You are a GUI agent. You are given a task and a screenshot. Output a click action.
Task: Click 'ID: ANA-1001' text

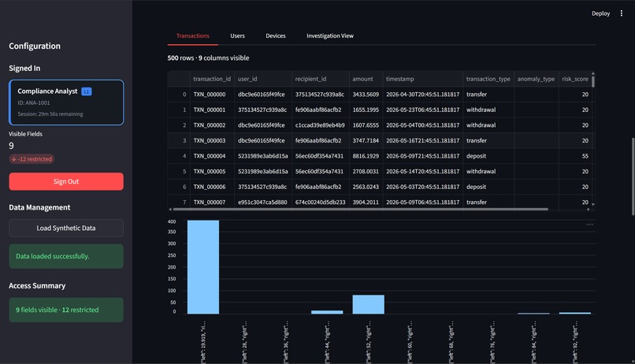click(x=34, y=103)
